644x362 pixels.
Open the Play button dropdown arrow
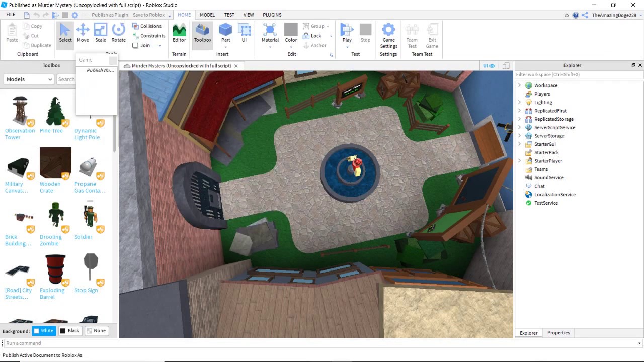(347, 47)
